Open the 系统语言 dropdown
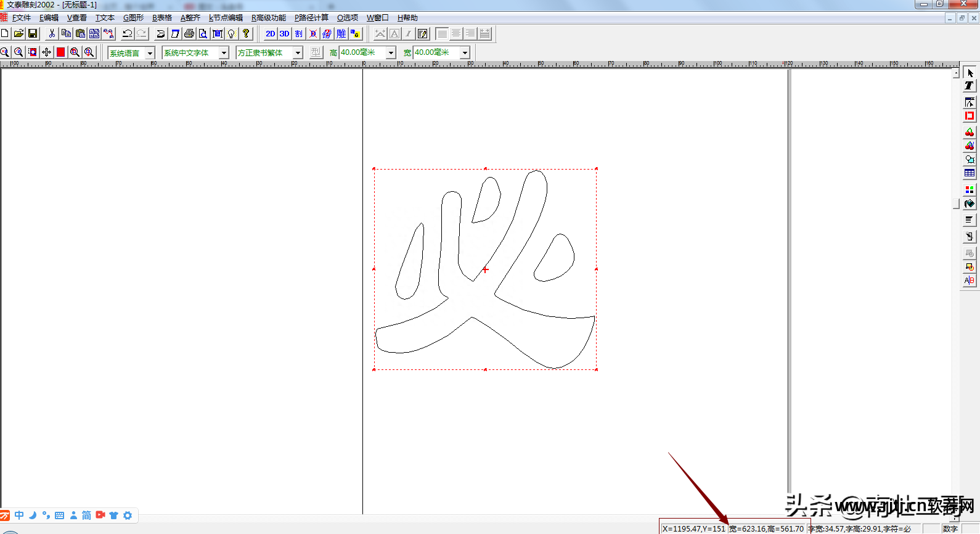 coord(150,53)
